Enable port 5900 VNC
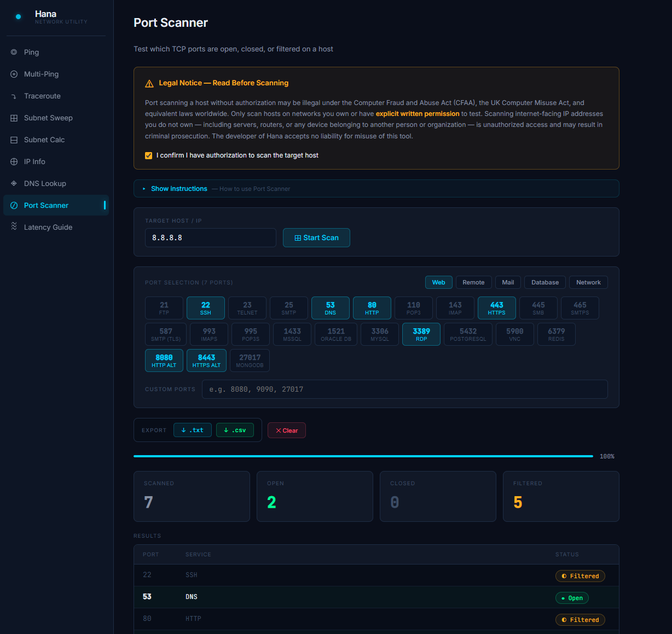The image size is (672, 634). tap(515, 334)
